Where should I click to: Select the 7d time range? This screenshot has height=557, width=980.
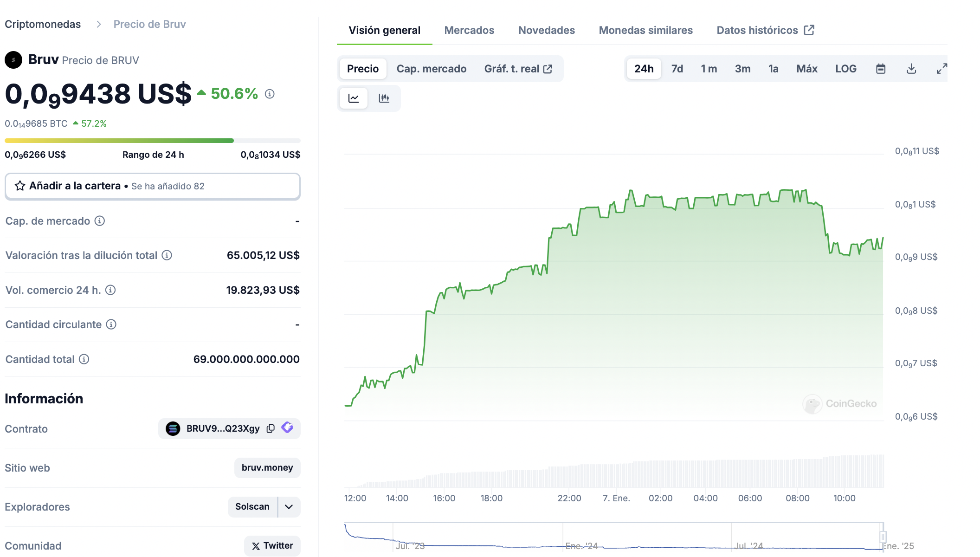pyautogui.click(x=677, y=69)
